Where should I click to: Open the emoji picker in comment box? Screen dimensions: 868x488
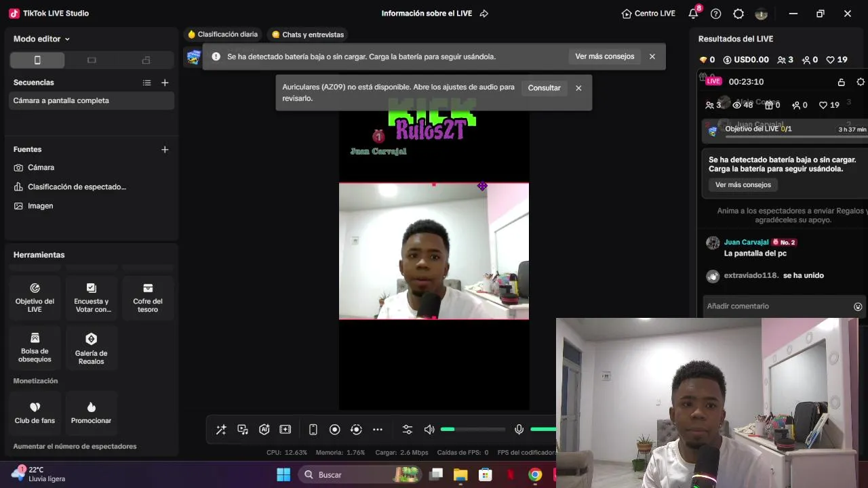pos(858,306)
